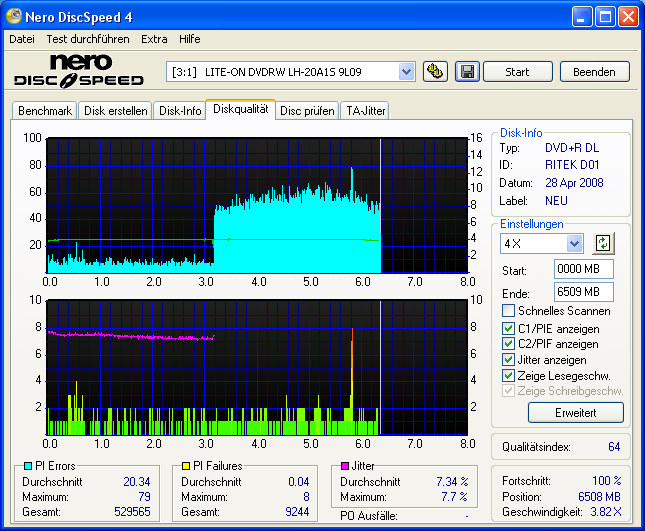Image resolution: width=645 pixels, height=531 pixels.
Task: Click the Ende MB input field
Action: (583, 292)
